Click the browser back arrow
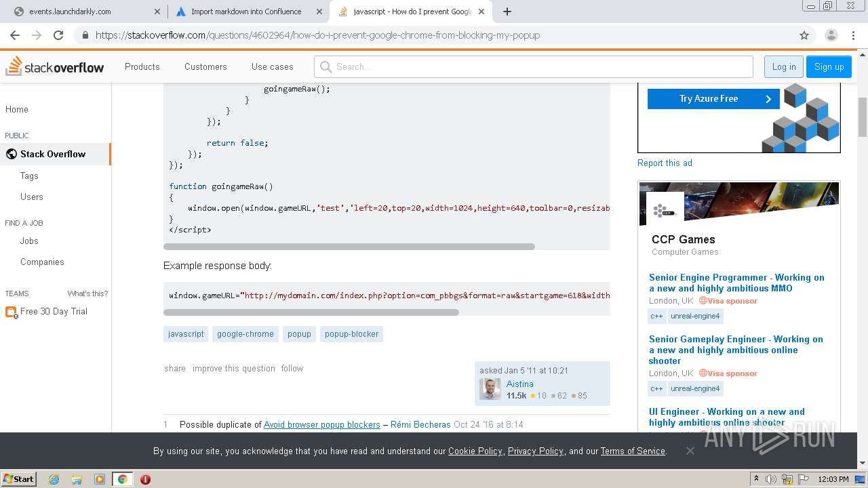Image resolution: width=868 pixels, height=488 pixels. click(x=15, y=35)
